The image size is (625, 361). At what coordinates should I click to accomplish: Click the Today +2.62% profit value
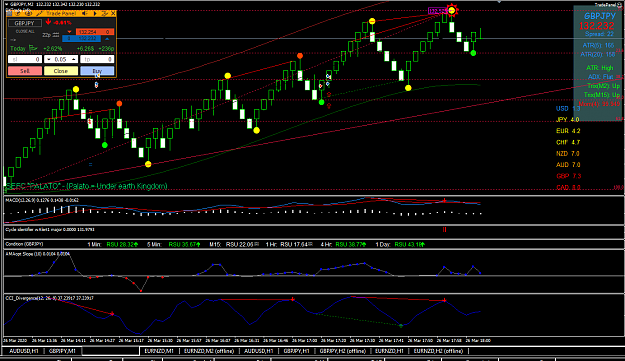[x=53, y=49]
